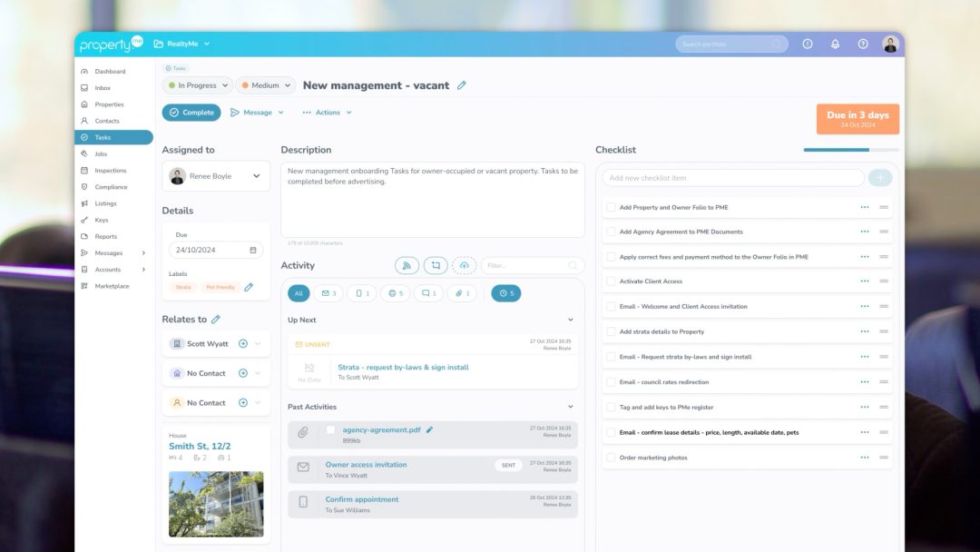Open the three-dot menu for Add Property and Owner Folio
The height and width of the screenshot is (552, 980).
865,208
